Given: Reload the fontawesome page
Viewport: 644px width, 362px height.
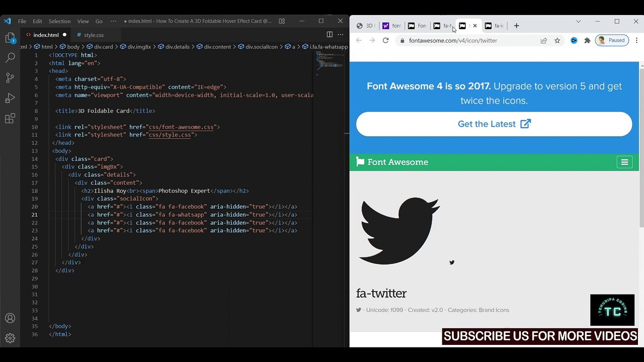Looking at the screenshot, I should point(385,40).
